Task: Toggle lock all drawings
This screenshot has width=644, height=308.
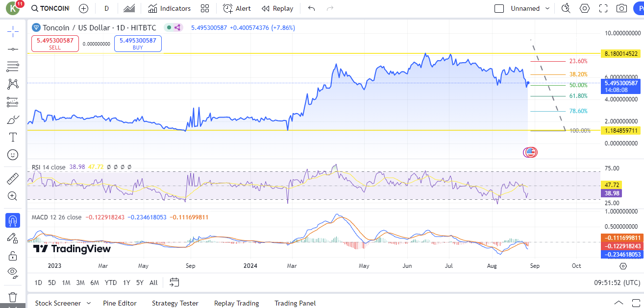Action: [x=13, y=256]
